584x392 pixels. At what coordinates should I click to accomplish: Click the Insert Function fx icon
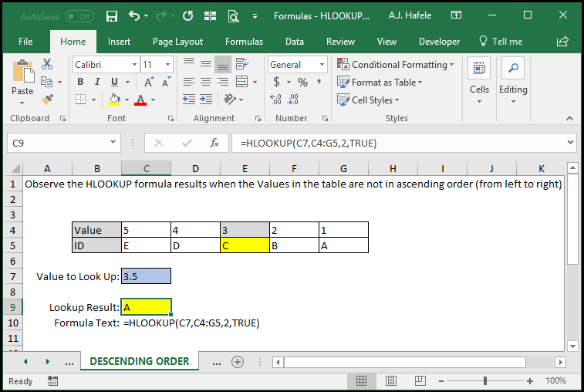(x=214, y=143)
